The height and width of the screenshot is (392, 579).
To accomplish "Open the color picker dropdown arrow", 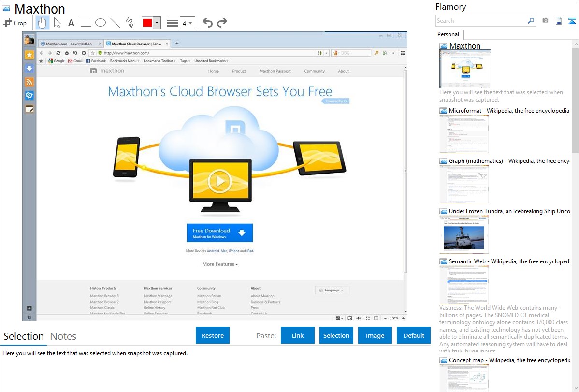I will (157, 23).
